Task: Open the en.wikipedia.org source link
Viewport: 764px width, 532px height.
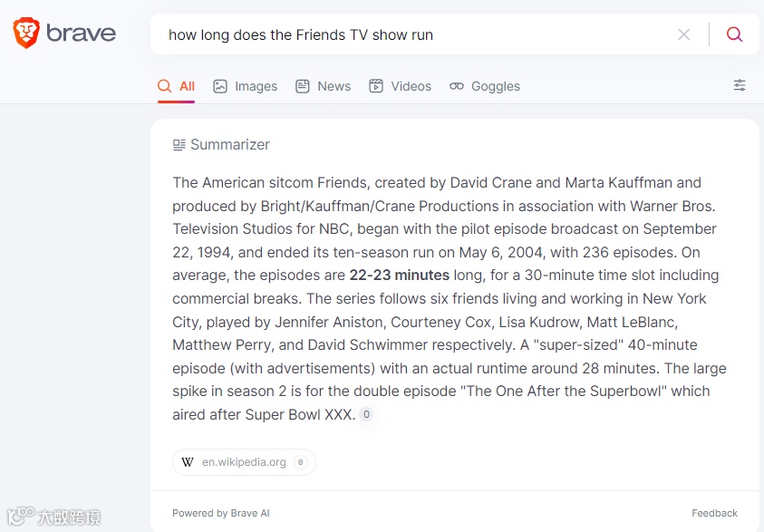Action: 244,462
